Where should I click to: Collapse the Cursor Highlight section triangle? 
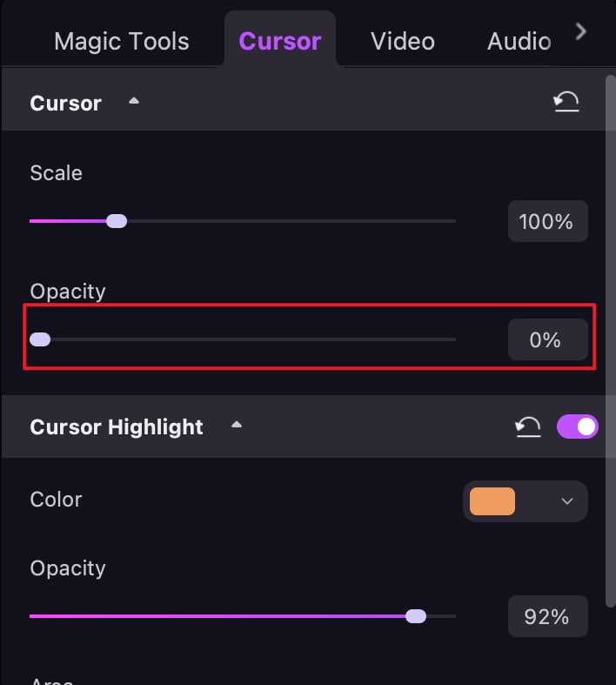[x=236, y=425]
